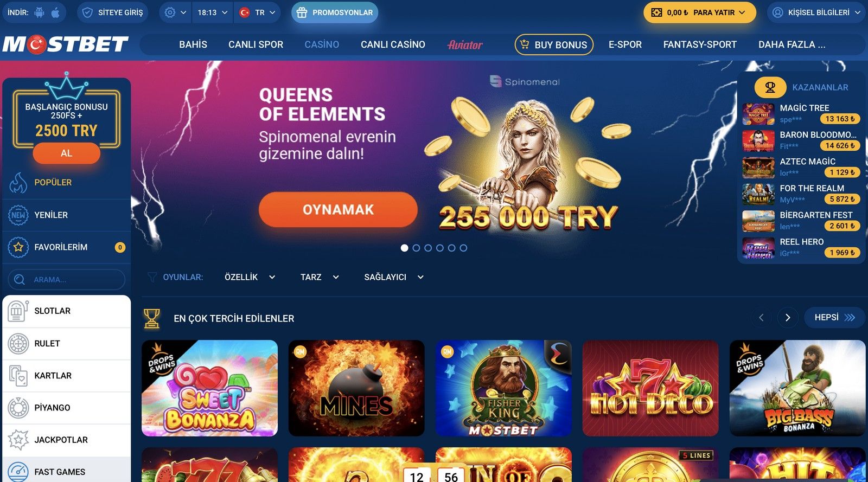
Task: Show next games with right arrow
Action: point(788,318)
